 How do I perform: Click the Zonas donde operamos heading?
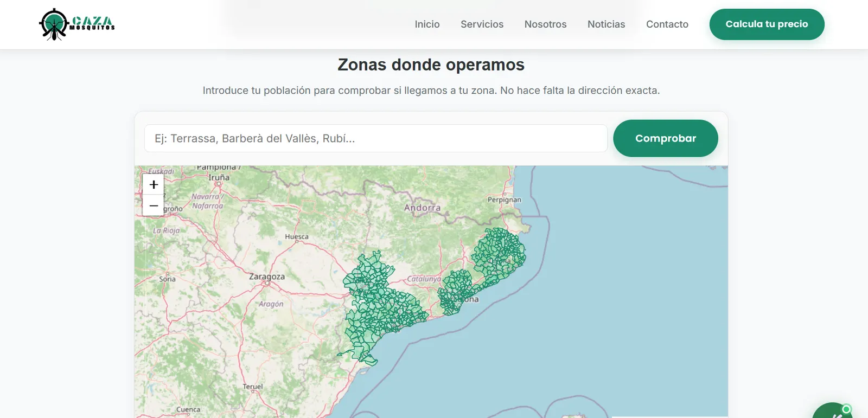431,65
